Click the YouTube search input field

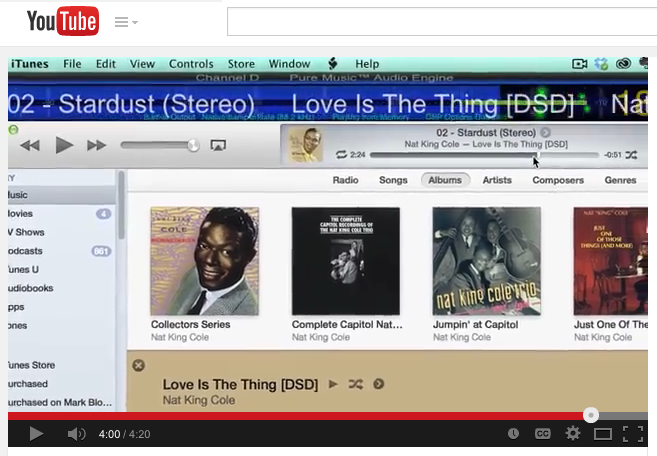pyautogui.click(x=442, y=21)
